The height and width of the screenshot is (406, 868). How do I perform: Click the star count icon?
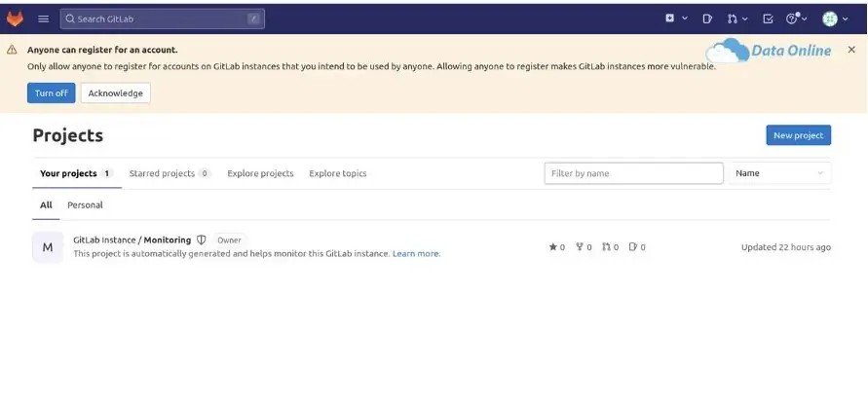553,247
